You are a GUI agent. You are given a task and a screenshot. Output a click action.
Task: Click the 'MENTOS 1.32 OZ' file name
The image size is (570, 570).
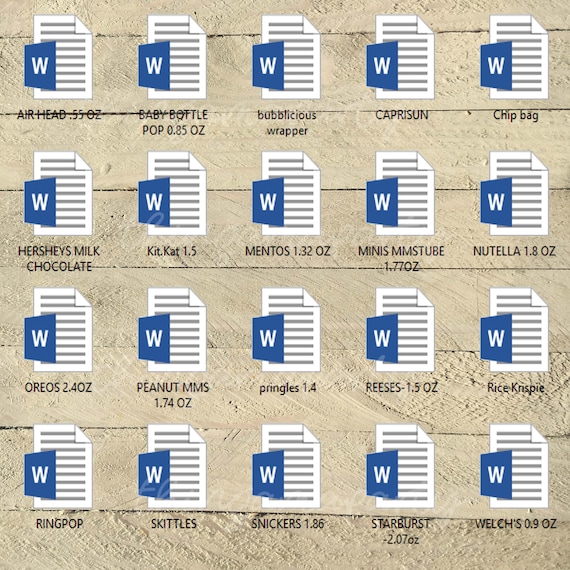[x=288, y=251]
